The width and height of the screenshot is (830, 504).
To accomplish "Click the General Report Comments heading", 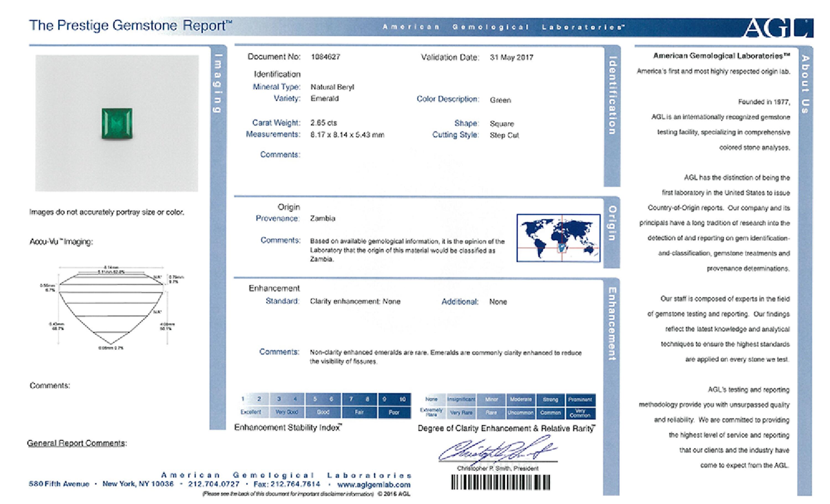I will pyautogui.click(x=77, y=443).
